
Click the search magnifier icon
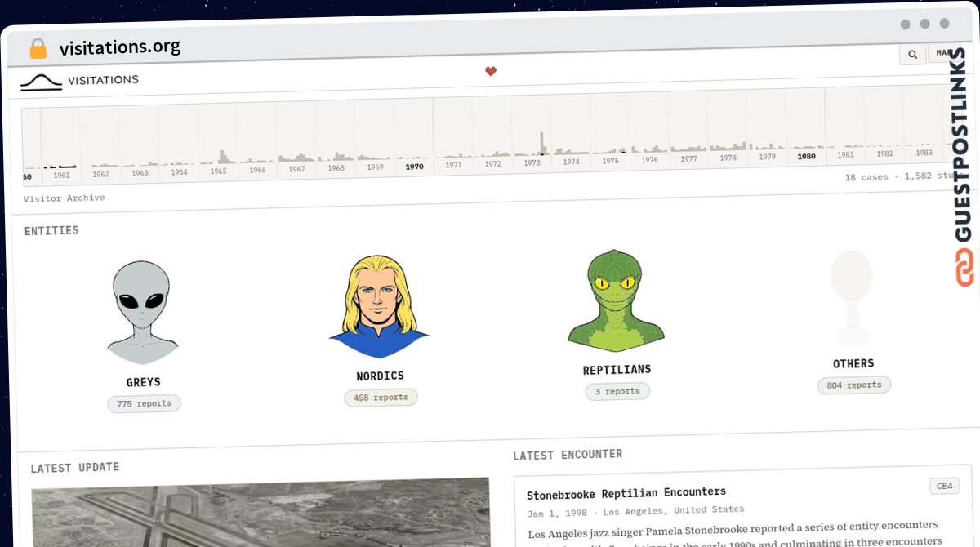tap(912, 55)
